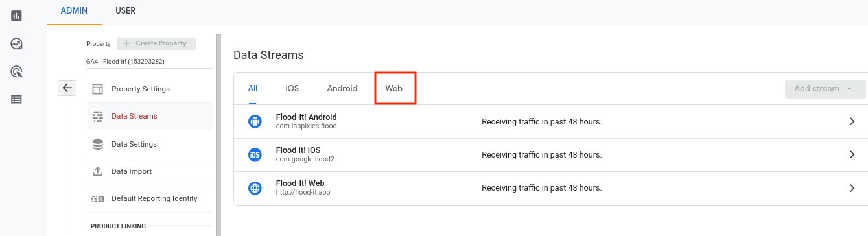Open the Reports bar chart icon

point(16,16)
